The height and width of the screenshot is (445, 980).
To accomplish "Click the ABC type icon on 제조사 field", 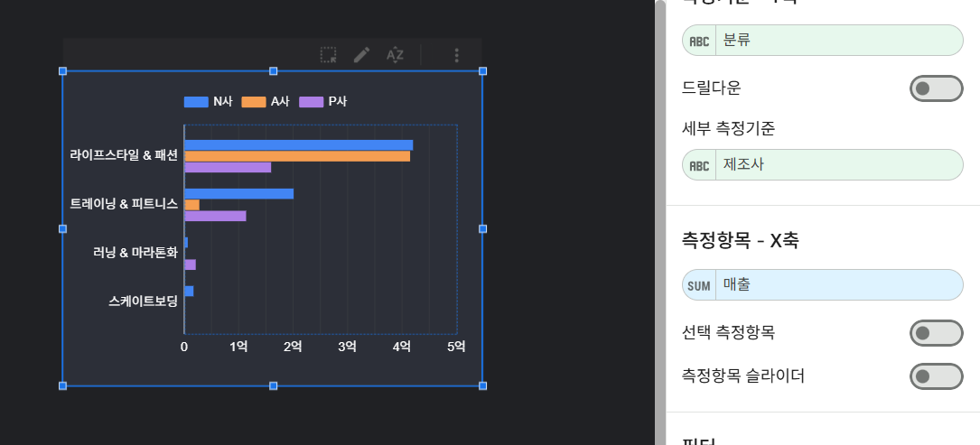I will pos(699,165).
